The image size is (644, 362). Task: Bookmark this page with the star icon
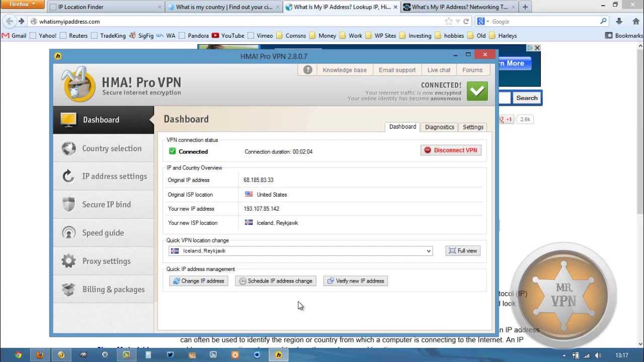[x=448, y=22]
